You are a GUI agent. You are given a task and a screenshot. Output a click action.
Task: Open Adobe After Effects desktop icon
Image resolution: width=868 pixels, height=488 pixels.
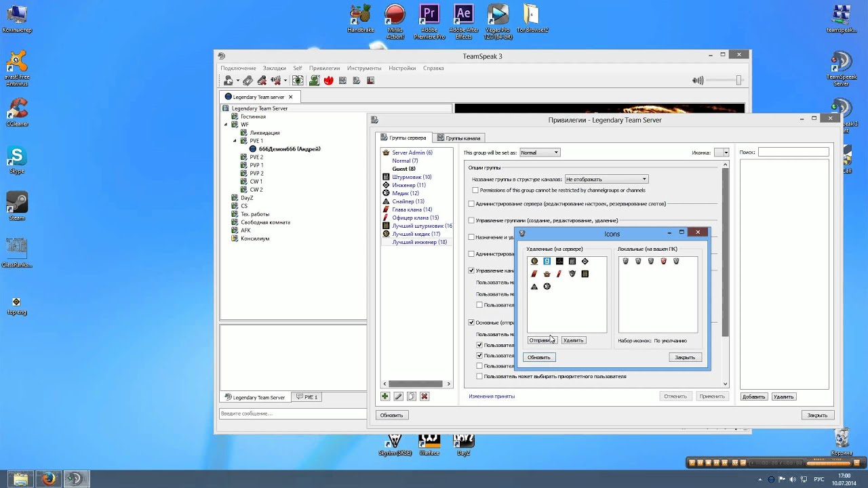(x=463, y=22)
